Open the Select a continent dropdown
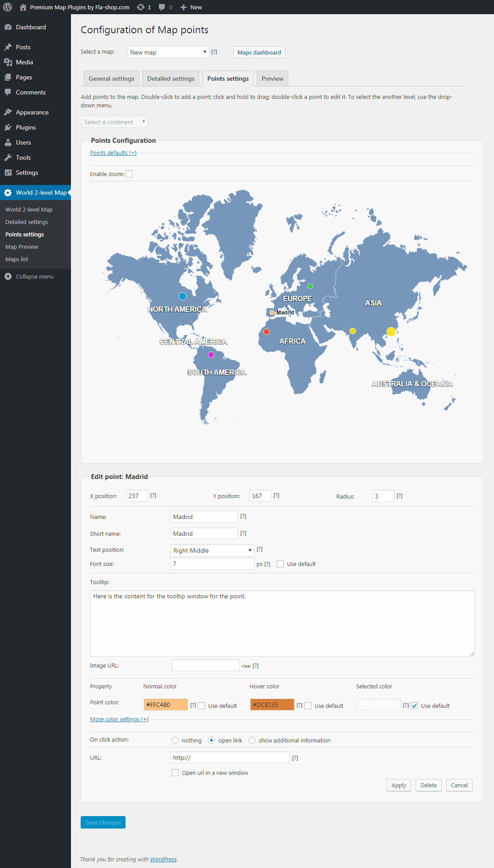 click(x=114, y=122)
